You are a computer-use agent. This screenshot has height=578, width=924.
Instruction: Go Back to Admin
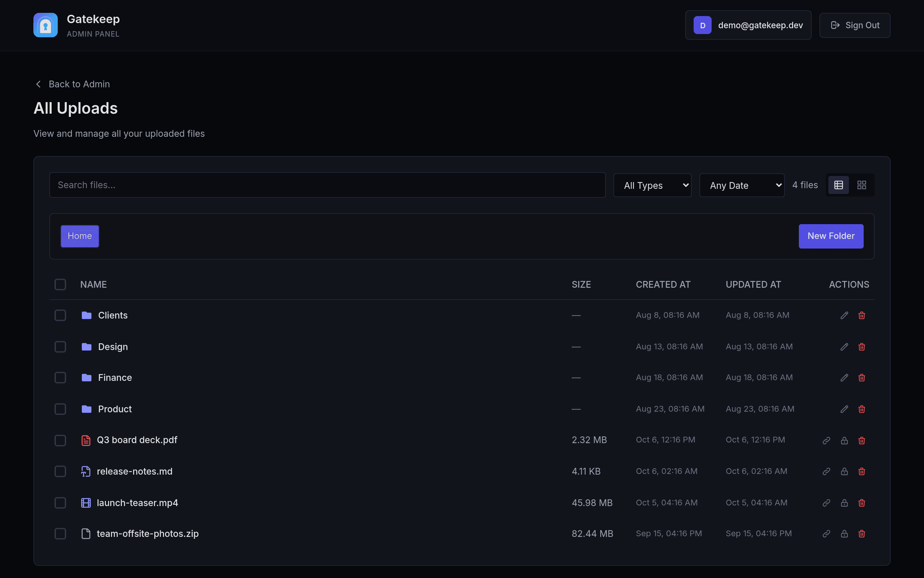click(73, 84)
